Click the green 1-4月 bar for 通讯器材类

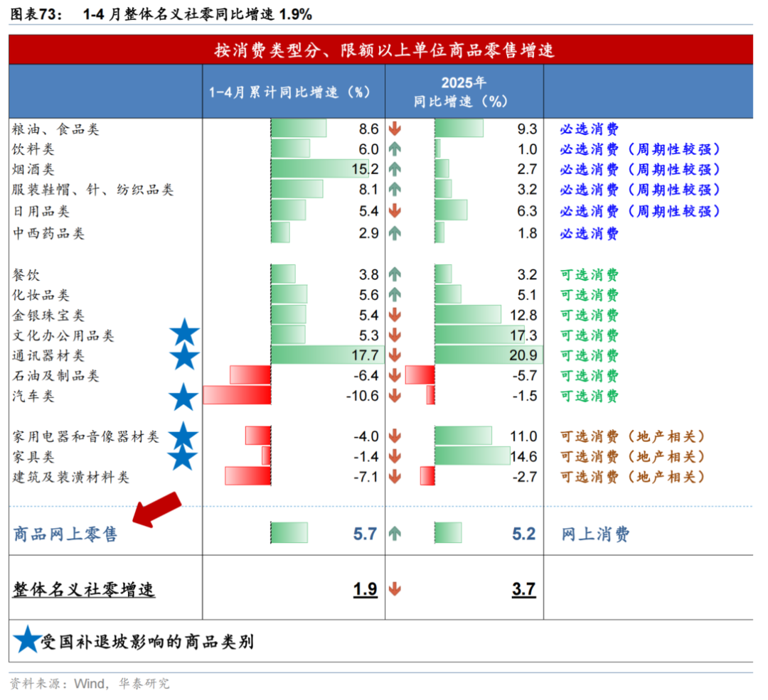327,355
